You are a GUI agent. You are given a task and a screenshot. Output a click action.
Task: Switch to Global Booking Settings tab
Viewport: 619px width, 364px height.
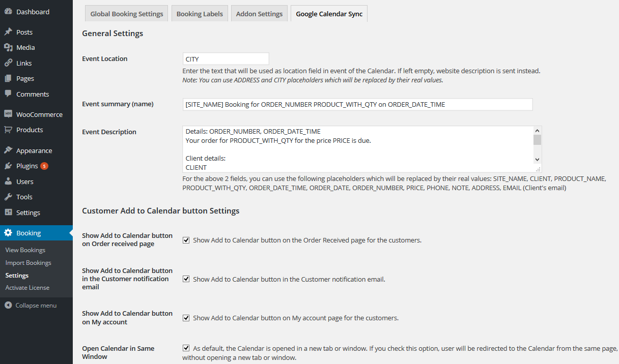pyautogui.click(x=127, y=14)
